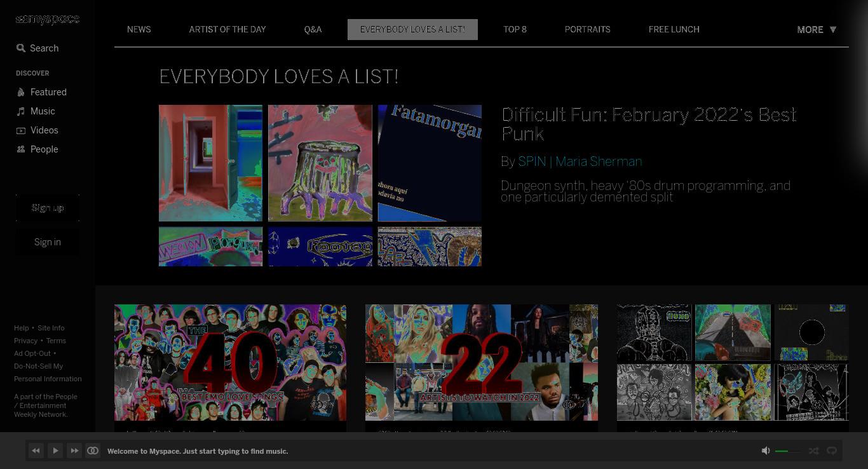Click the Welcome to Myspace search prompt
868x469 pixels.
click(x=198, y=451)
